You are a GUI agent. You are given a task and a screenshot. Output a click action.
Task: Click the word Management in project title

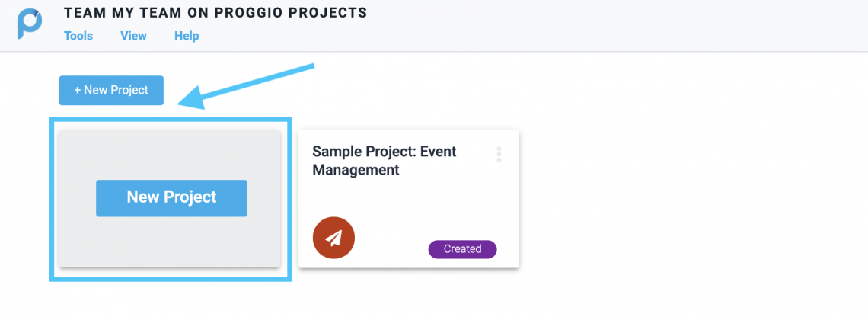356,170
